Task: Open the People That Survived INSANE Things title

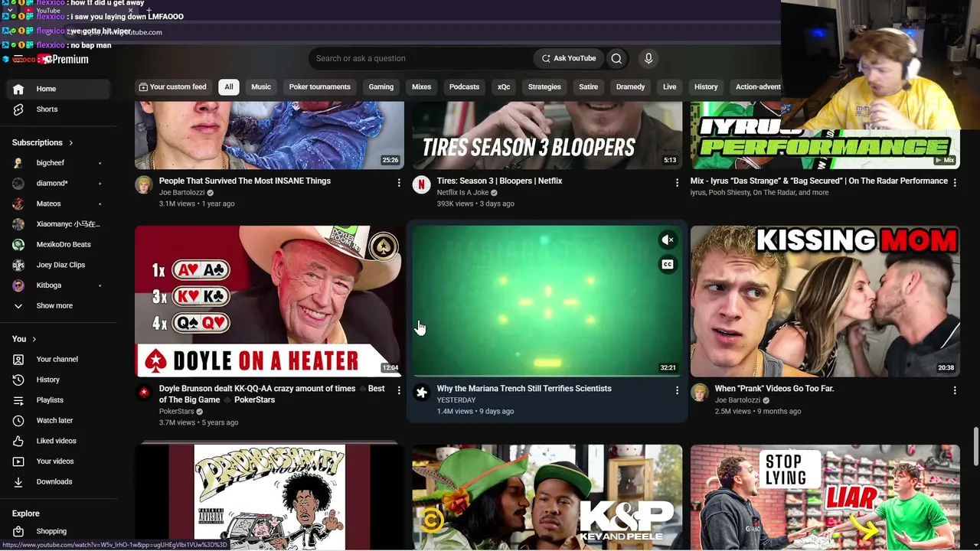Action: (245, 181)
